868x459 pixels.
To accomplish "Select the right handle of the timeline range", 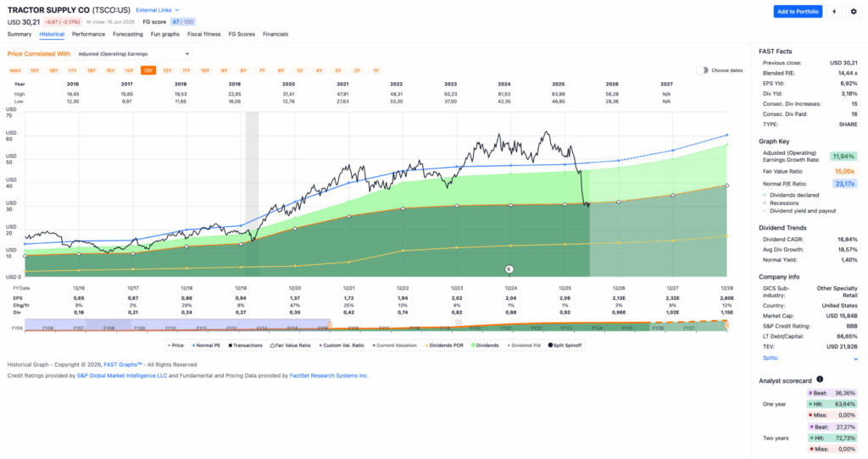I will [726, 325].
